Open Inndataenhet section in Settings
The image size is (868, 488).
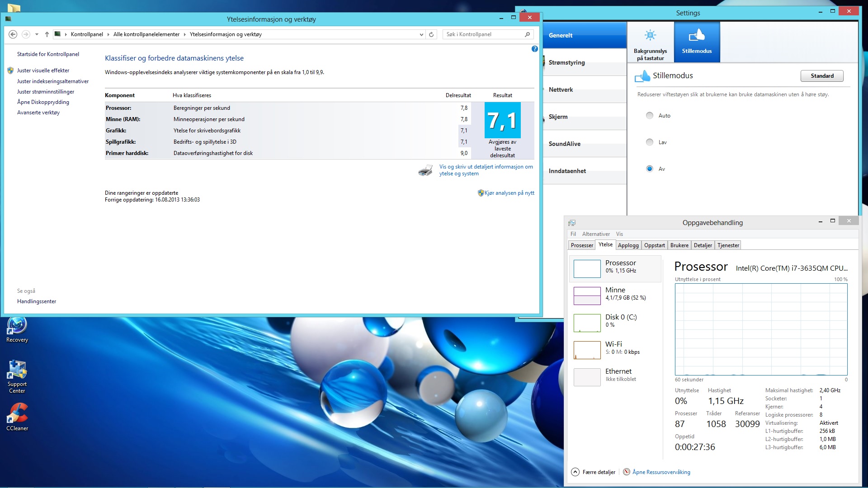coord(585,171)
